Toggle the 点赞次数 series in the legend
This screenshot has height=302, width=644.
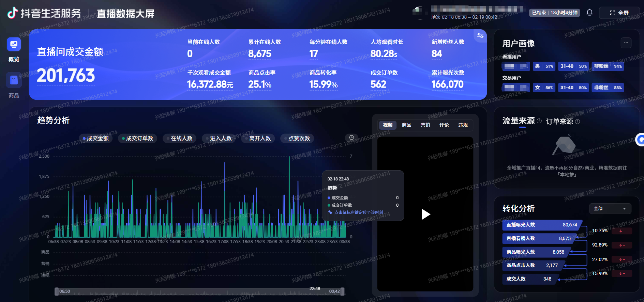tap(297, 138)
